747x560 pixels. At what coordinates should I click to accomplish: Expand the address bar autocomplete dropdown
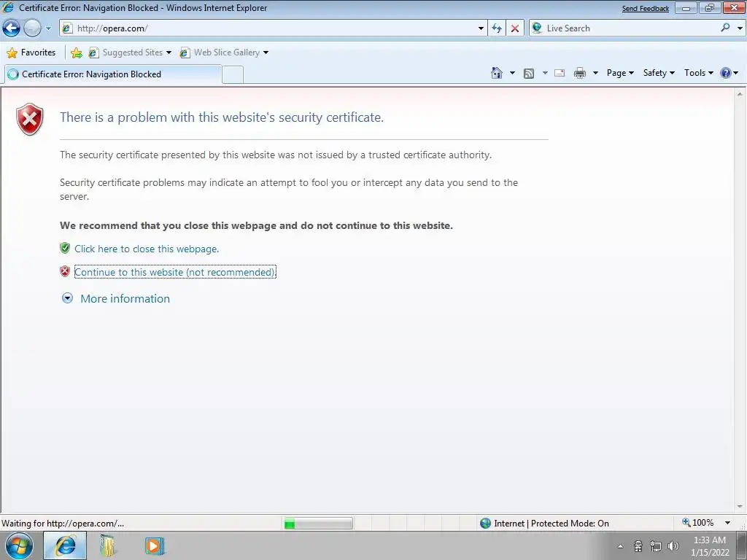(x=481, y=28)
